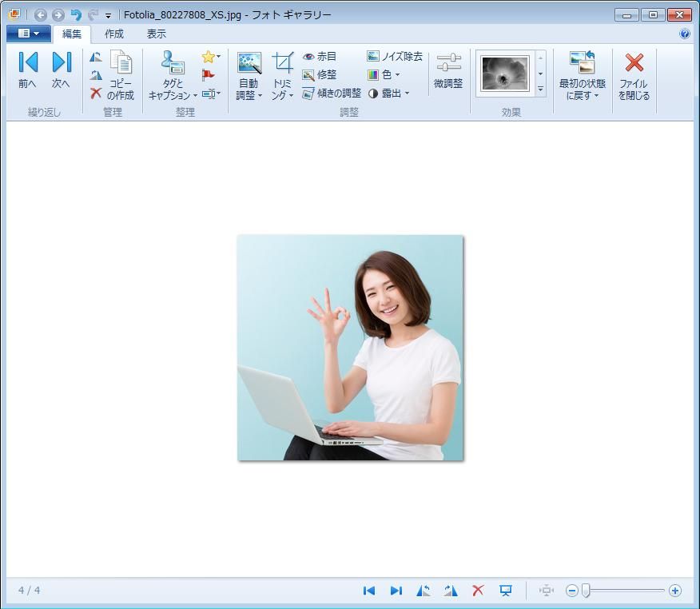Screen dimensions: 700x609
Task: Switch to the 作成 tab
Action: [x=114, y=34]
